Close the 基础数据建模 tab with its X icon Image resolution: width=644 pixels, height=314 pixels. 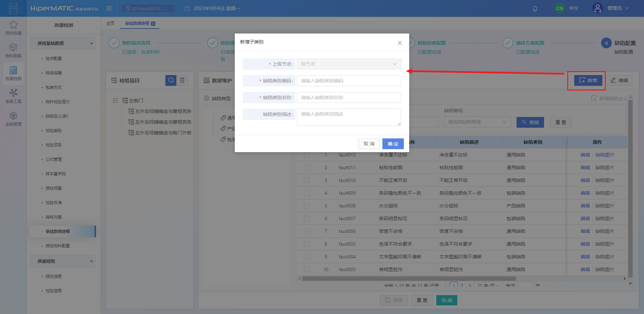click(153, 23)
